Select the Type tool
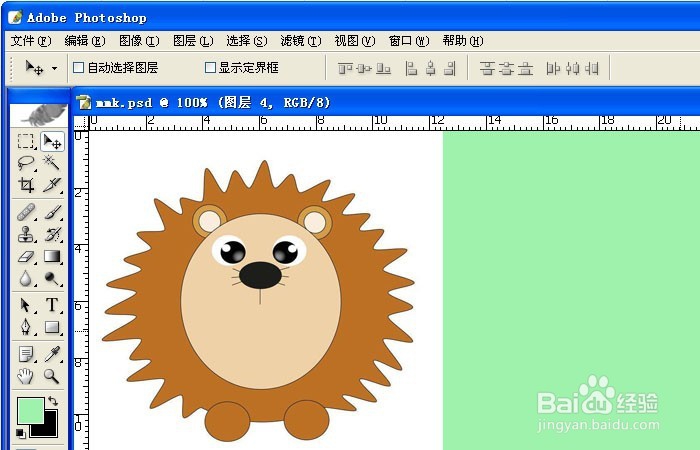Image resolution: width=700 pixels, height=450 pixels. (52, 305)
